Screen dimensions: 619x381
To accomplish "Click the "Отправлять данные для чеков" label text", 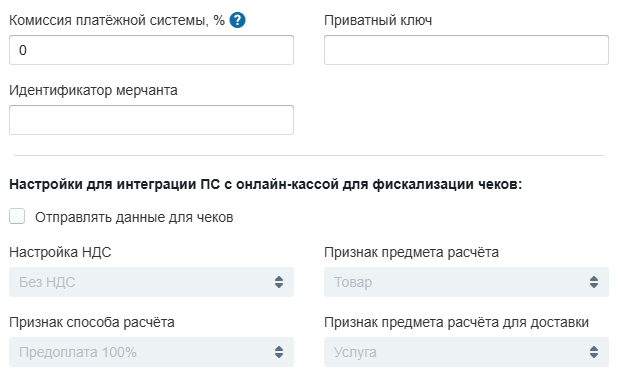I will [x=134, y=217].
